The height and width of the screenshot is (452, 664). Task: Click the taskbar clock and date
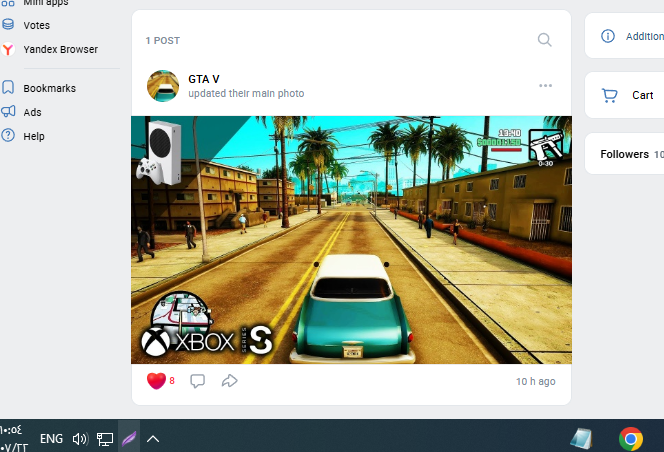14,438
